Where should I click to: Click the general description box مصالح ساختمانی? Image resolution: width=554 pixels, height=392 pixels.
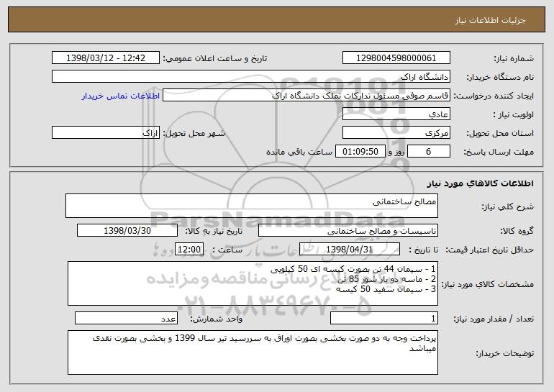click(252, 206)
